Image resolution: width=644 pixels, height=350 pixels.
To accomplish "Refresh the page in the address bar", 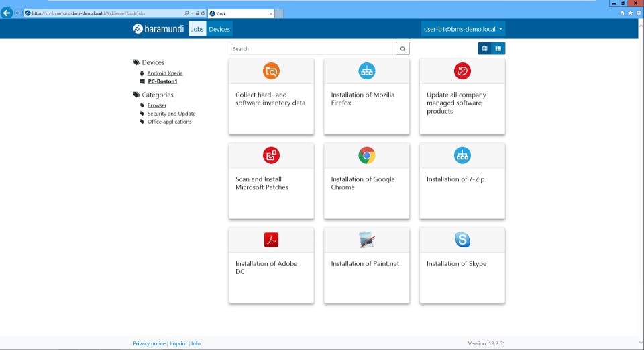I will (203, 13).
